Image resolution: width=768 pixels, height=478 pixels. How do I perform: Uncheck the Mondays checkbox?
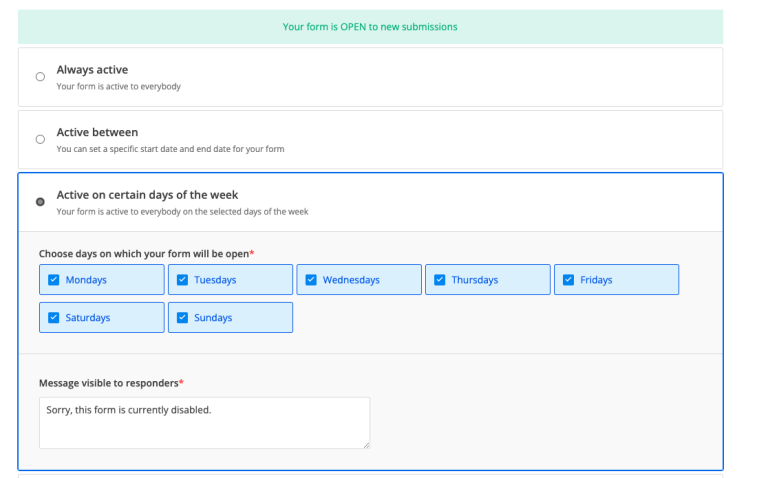point(53,280)
